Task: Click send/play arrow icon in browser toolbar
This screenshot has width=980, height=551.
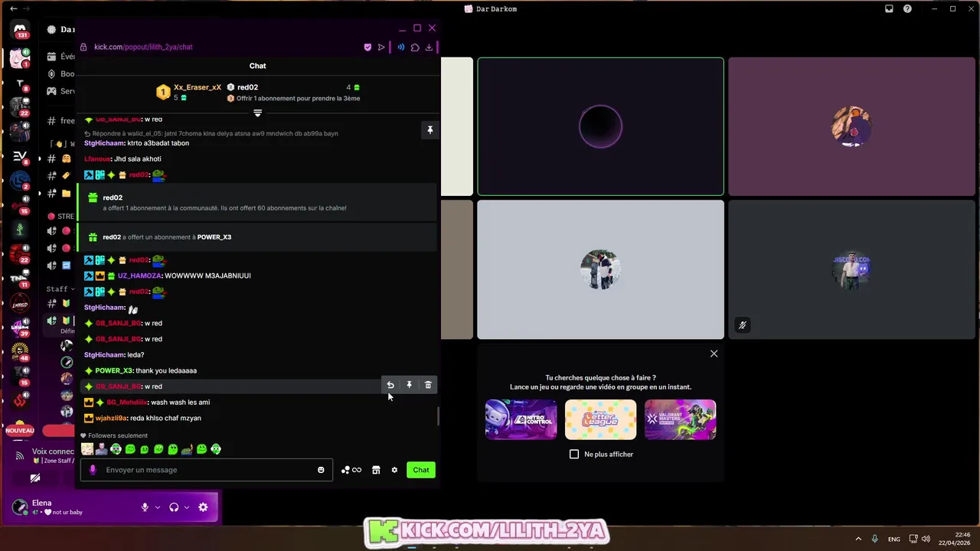Action: (x=381, y=47)
